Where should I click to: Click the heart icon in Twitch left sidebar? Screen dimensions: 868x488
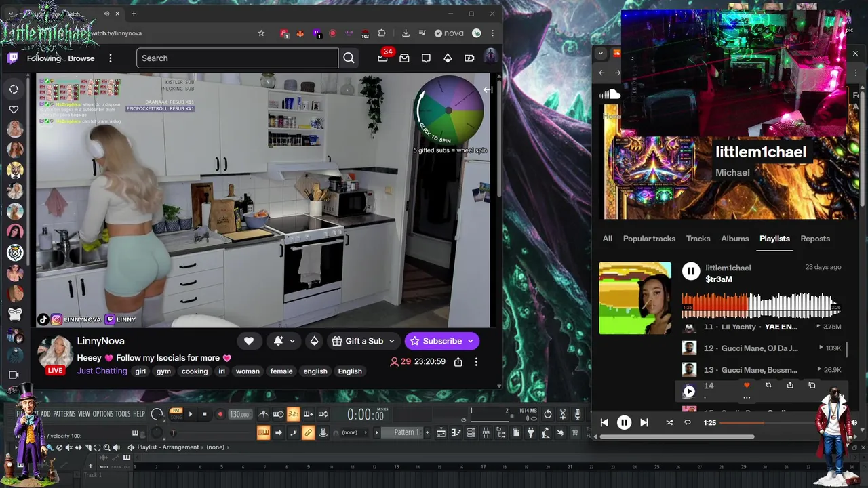tap(14, 109)
